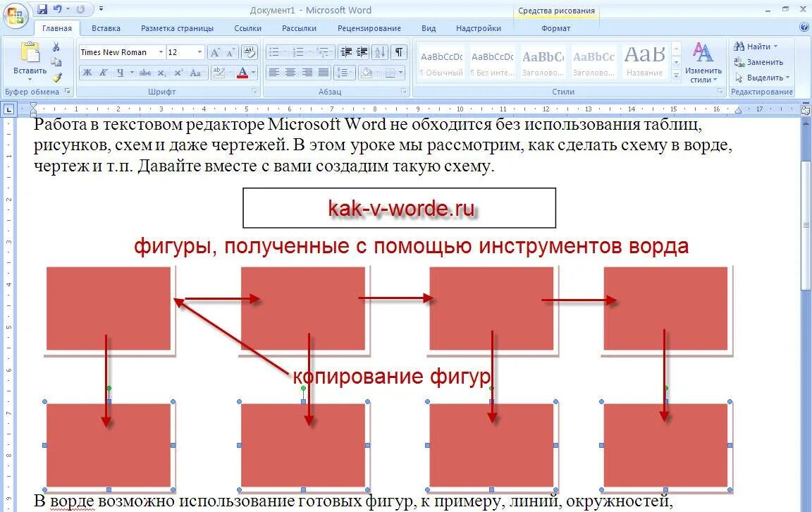Click the Save floppy disk icon
This screenshot has width=812, height=512.
(x=42, y=8)
